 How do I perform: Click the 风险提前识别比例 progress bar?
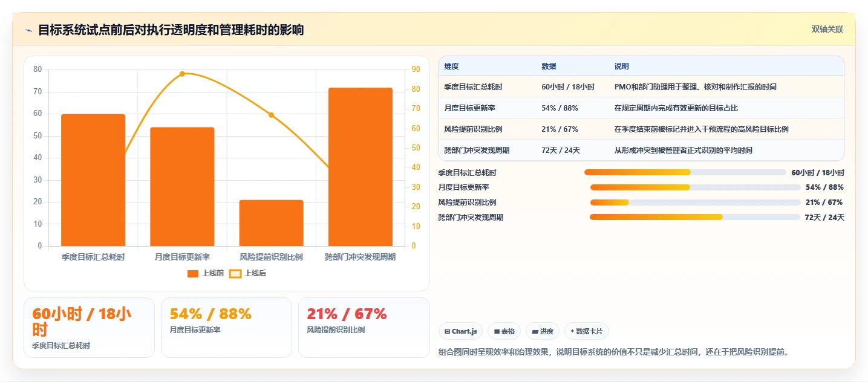[695, 202]
